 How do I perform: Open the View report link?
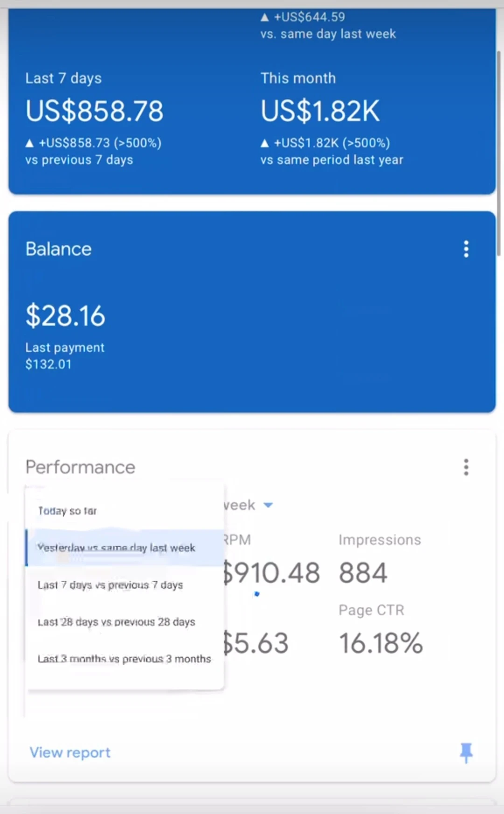click(x=70, y=752)
